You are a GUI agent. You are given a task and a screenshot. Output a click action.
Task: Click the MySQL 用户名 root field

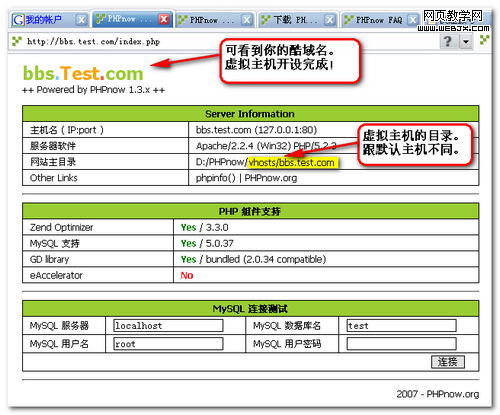tap(168, 344)
